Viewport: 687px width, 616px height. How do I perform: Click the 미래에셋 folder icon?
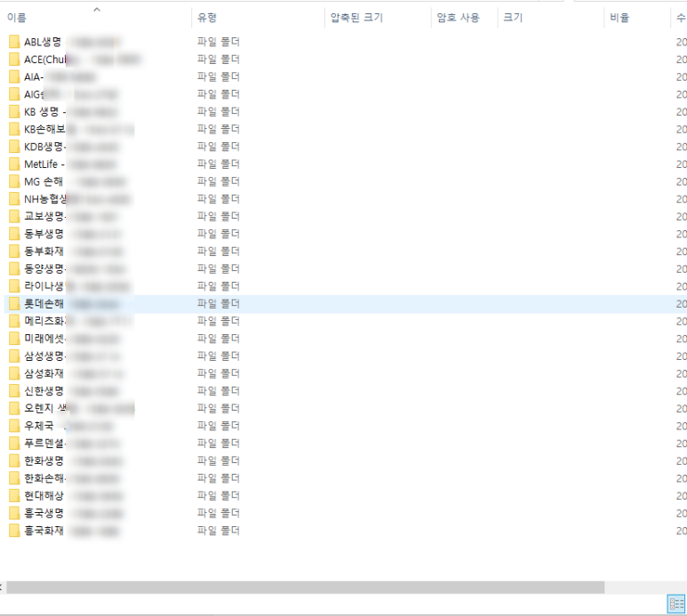click(14, 339)
